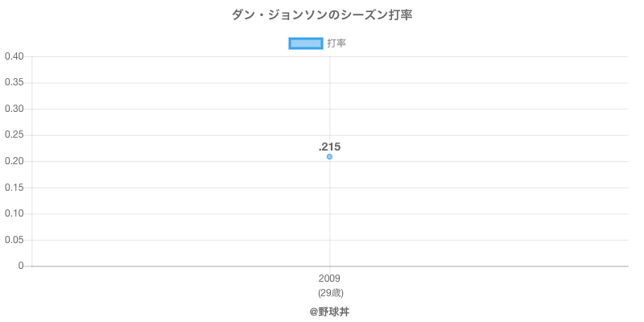Viewport: 644px width, 322px height.
Task: Click the .215 data value label
Action: (329, 147)
